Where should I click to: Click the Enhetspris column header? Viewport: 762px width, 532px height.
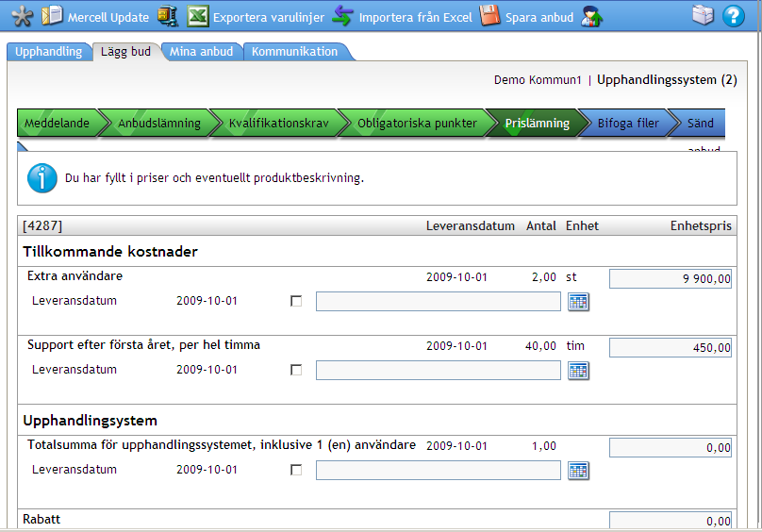click(701, 226)
